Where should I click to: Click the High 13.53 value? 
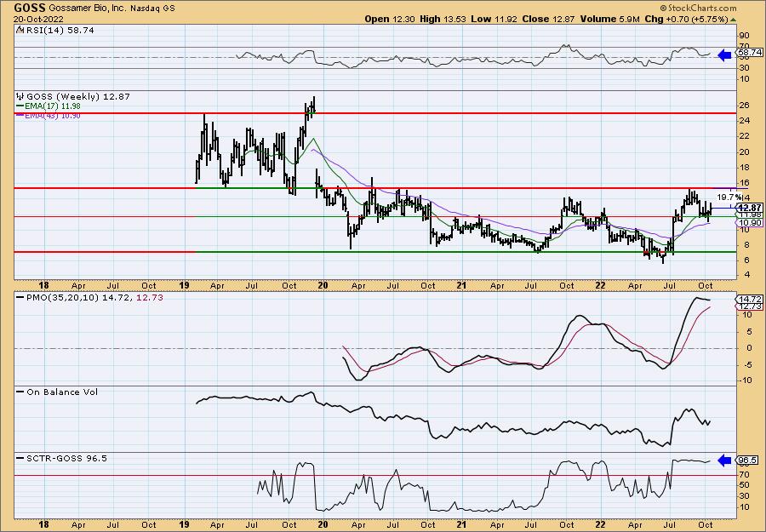pyautogui.click(x=443, y=19)
